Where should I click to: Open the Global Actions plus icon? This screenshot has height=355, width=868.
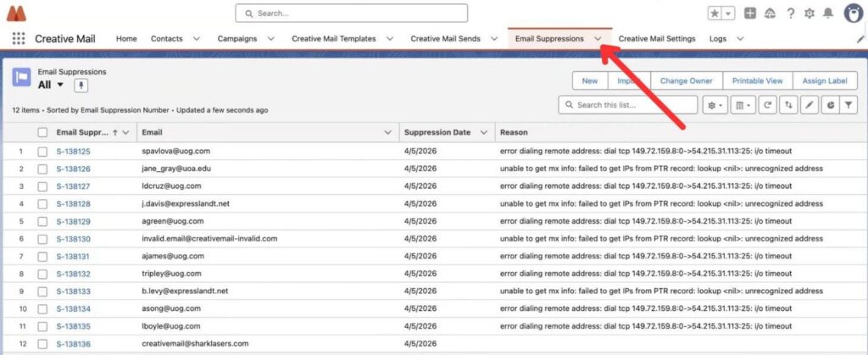(x=750, y=14)
